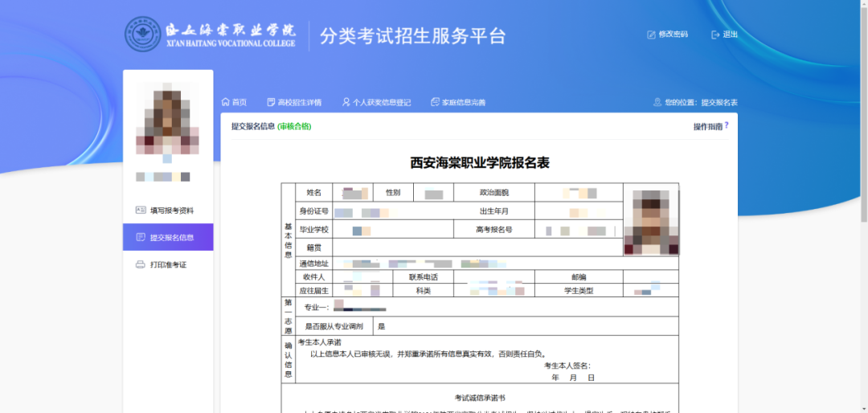Click the 提交报名信息 panel title
The image size is (868, 413).
pyautogui.click(x=253, y=126)
